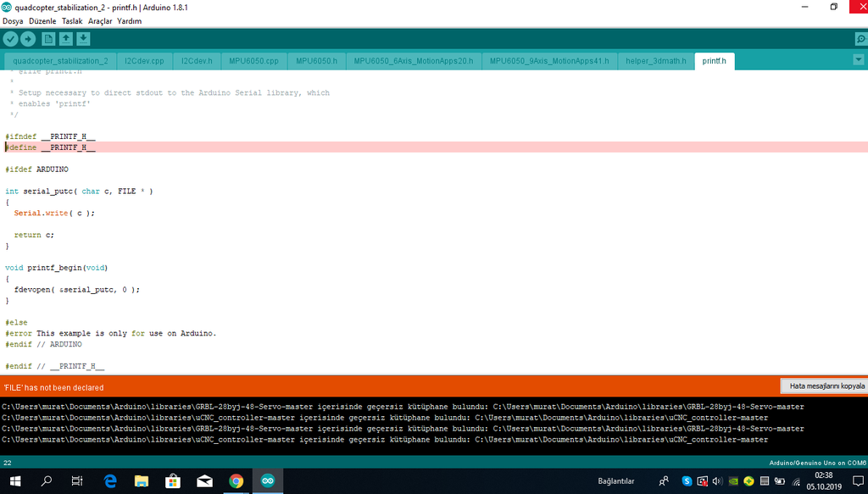Click the highlighted #define __PRINTF_H__ line
Image resolution: width=868 pixels, height=494 pixels.
click(x=434, y=147)
